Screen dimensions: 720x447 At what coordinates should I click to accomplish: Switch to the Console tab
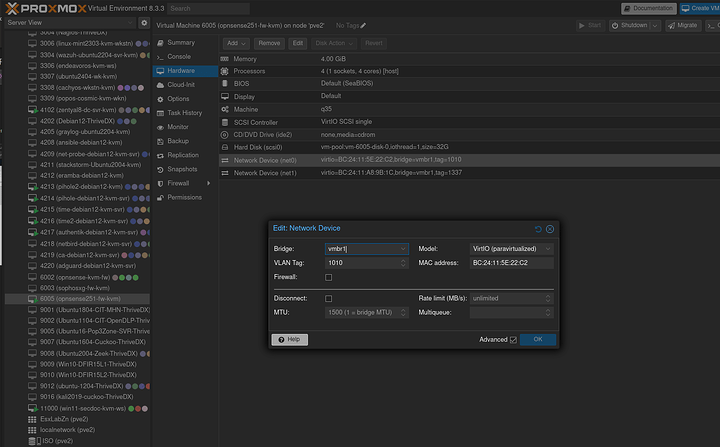pos(179,56)
